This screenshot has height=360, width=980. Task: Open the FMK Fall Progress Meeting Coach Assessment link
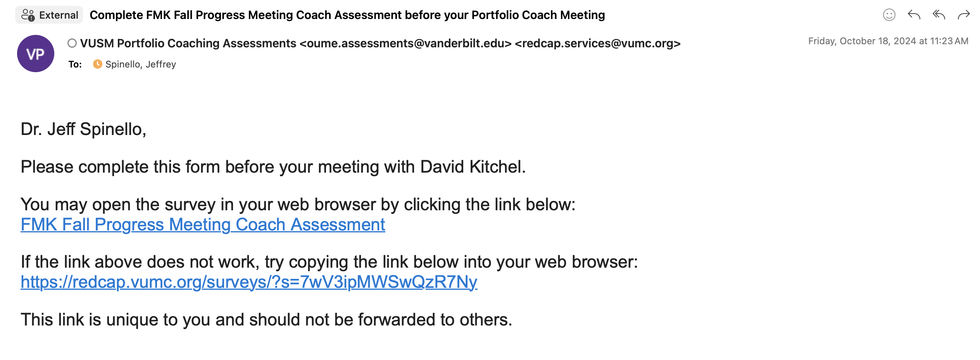pos(203,225)
